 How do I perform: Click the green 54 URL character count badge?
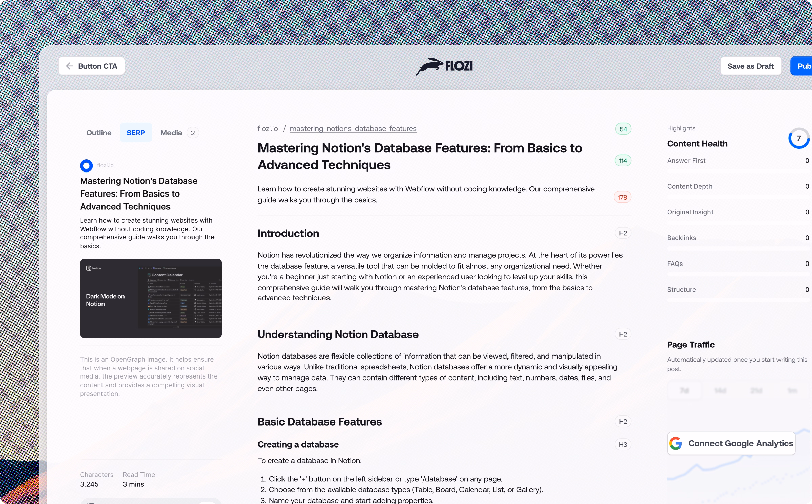click(623, 129)
